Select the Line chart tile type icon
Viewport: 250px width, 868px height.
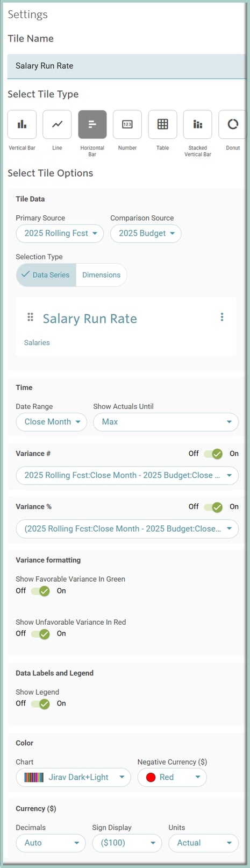tap(57, 124)
